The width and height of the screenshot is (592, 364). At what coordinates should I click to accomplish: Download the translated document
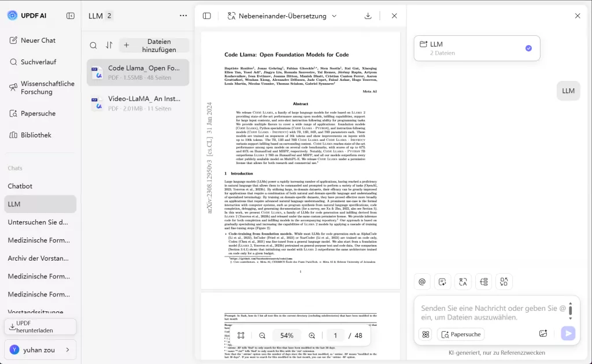click(x=368, y=16)
